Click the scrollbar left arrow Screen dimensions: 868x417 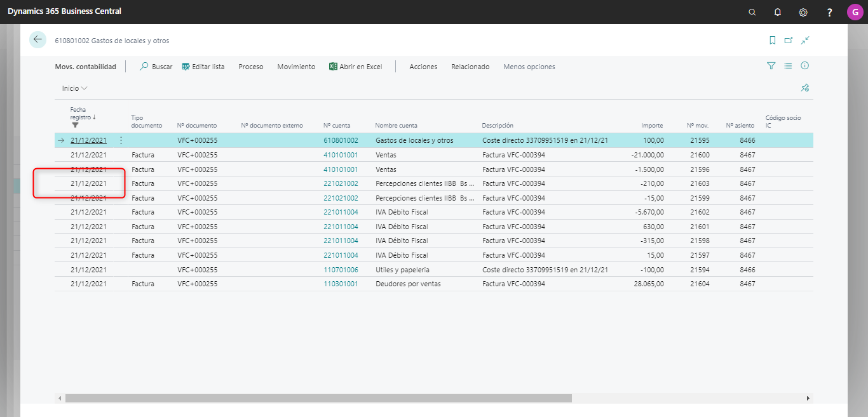[60, 398]
